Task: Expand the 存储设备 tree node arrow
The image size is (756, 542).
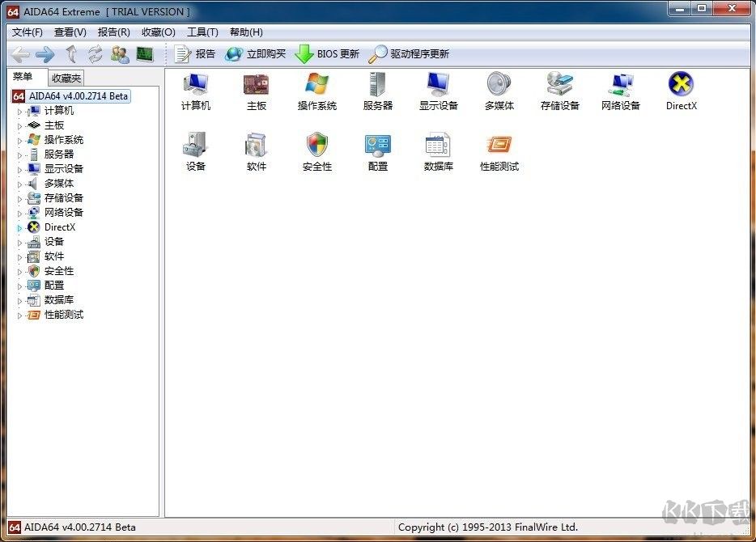Action: point(19,199)
